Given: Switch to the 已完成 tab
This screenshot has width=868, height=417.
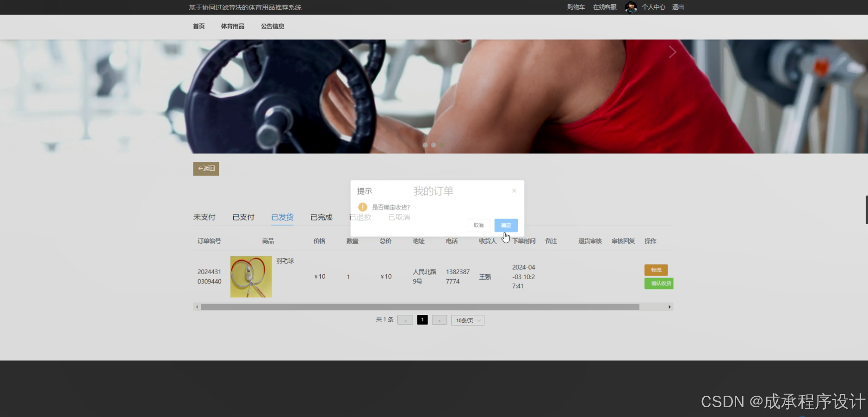Looking at the screenshot, I should click(x=321, y=217).
